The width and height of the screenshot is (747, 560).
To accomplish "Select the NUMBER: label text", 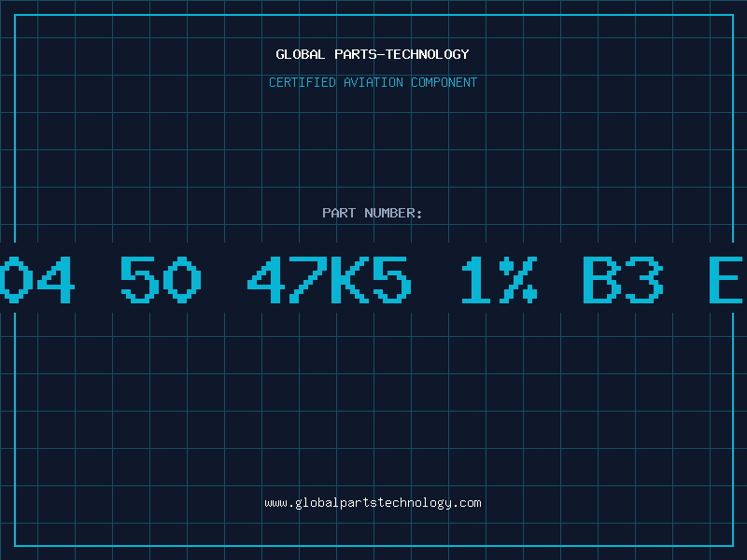I will pos(393,213).
